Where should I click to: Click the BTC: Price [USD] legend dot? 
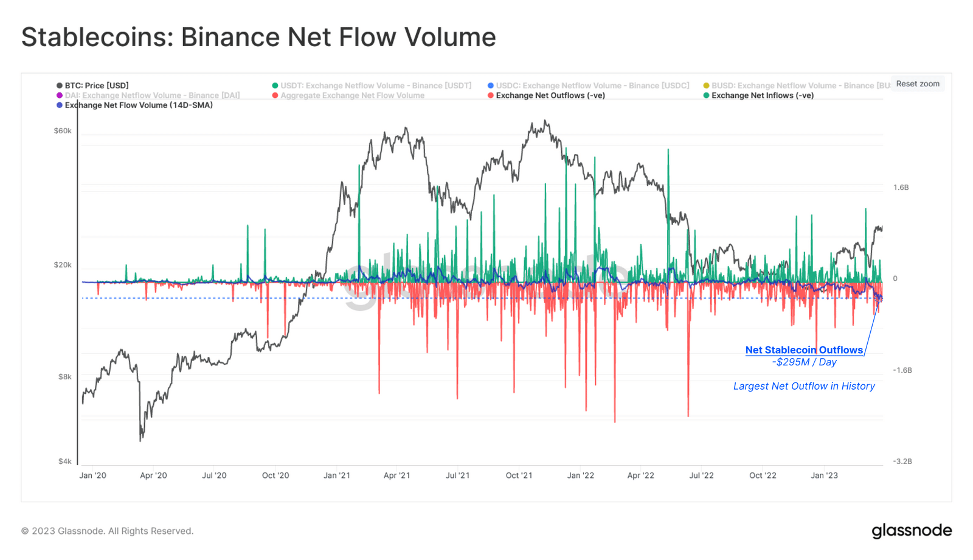[x=58, y=85]
